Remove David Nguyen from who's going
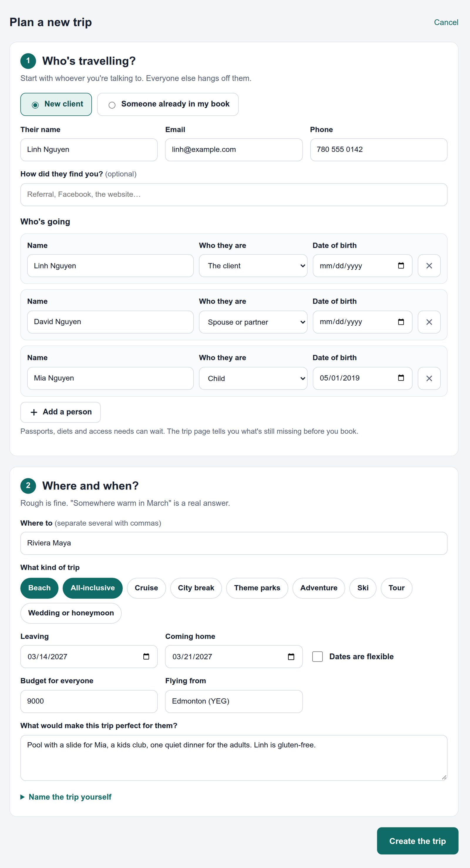Viewport: 470px width, 868px height. pos(429,322)
